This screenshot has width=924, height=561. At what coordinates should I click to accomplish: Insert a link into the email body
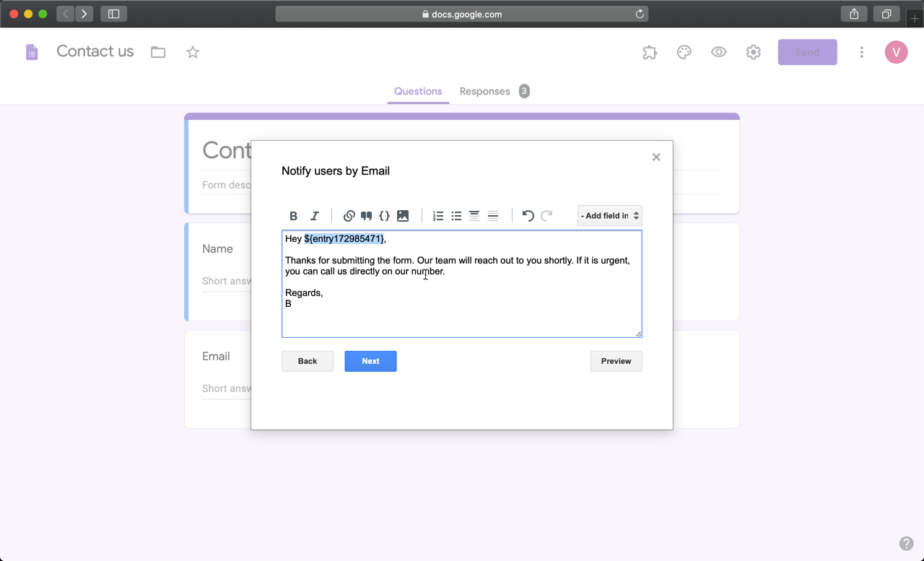pos(349,215)
